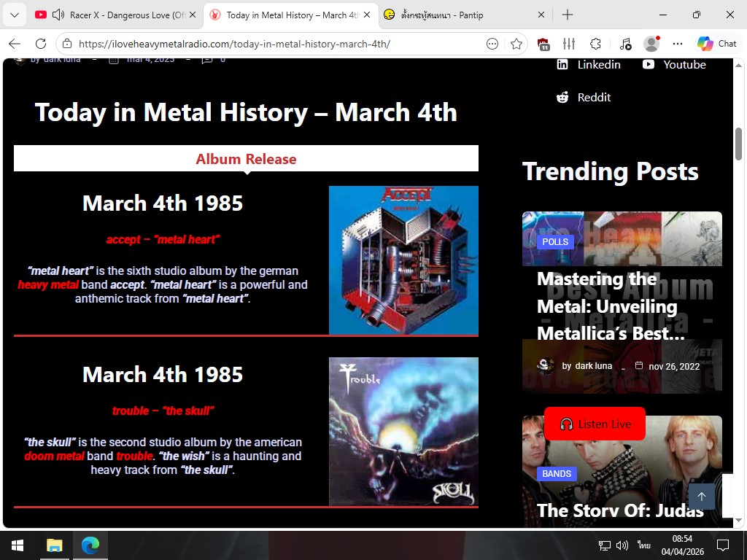Open the Extensions puzzle icon
The image size is (747, 560).
[595, 44]
